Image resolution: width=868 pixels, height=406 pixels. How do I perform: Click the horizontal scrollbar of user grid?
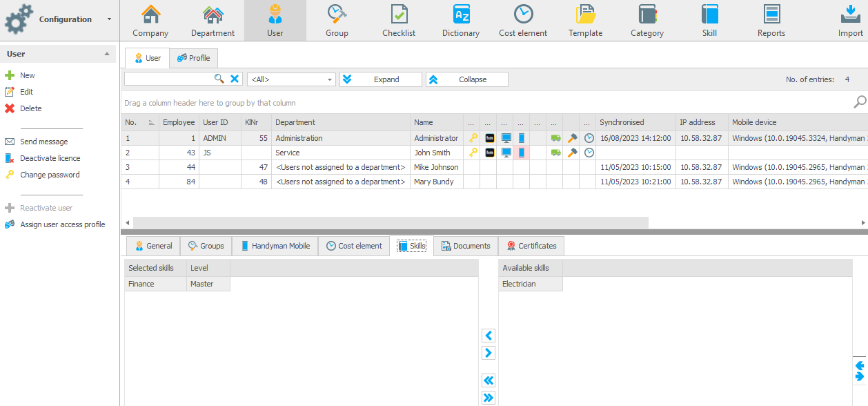point(391,223)
